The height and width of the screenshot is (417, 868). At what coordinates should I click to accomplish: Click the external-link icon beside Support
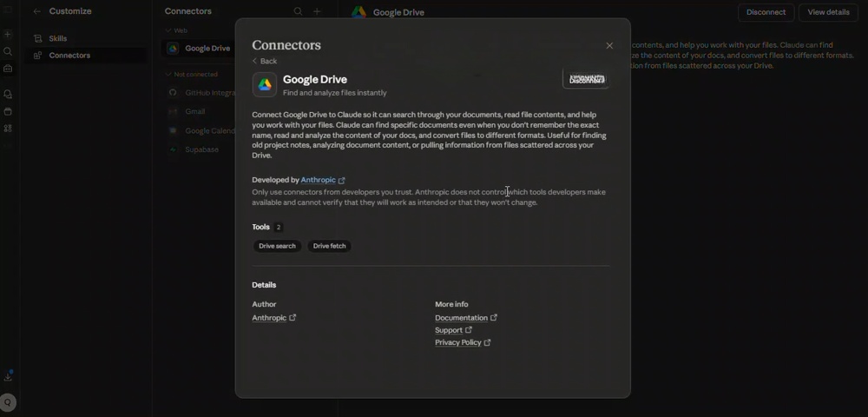click(469, 329)
